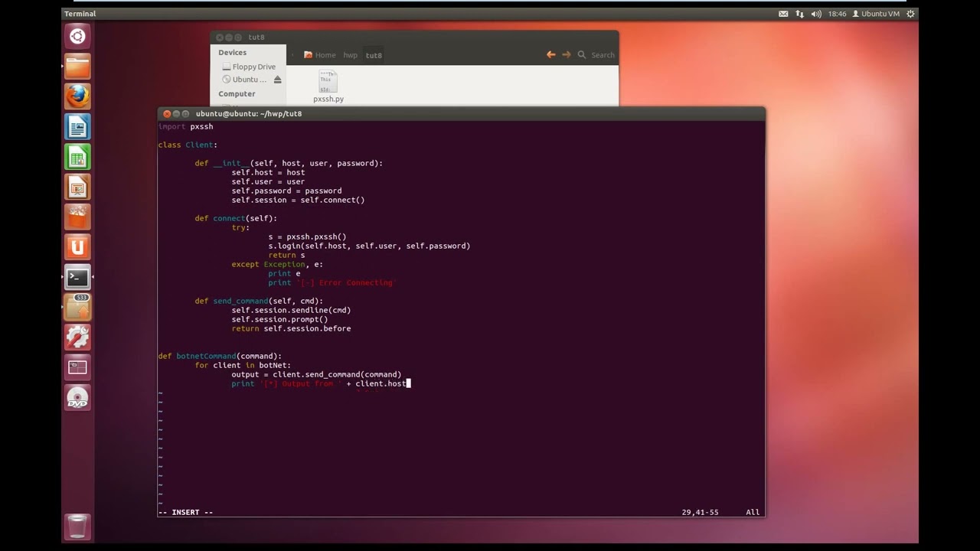Click the 'self.session = self.connect()' line
The width and height of the screenshot is (980, 551).
298,200
